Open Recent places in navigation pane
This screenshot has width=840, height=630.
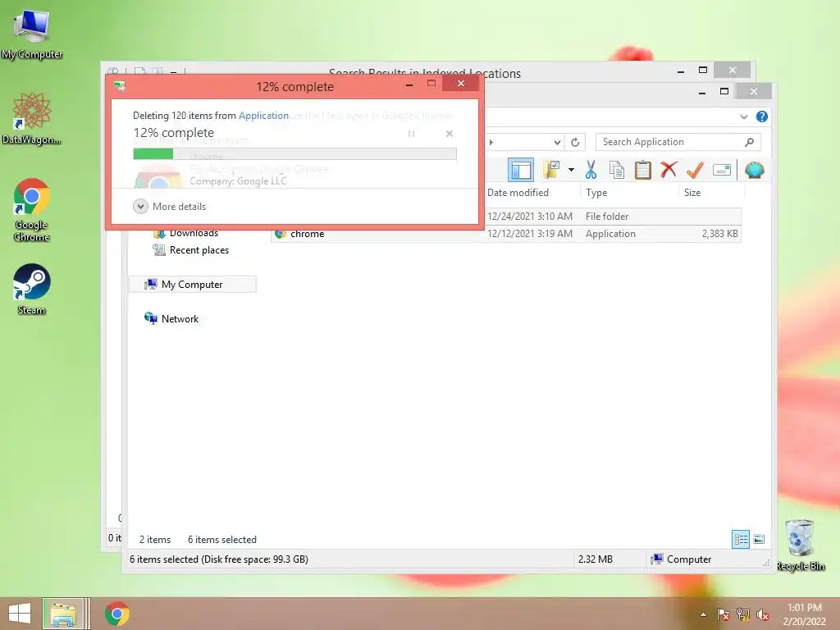190,250
